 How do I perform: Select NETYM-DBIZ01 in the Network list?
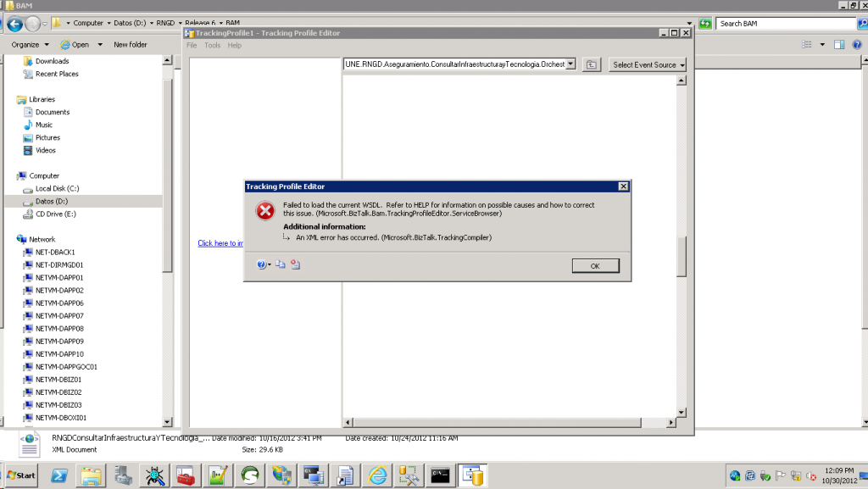click(x=58, y=380)
